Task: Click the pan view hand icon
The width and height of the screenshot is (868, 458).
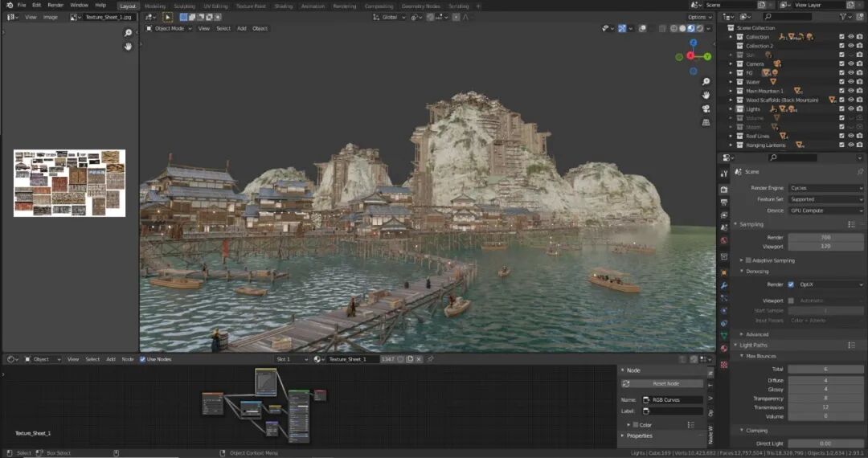Action: (706, 96)
